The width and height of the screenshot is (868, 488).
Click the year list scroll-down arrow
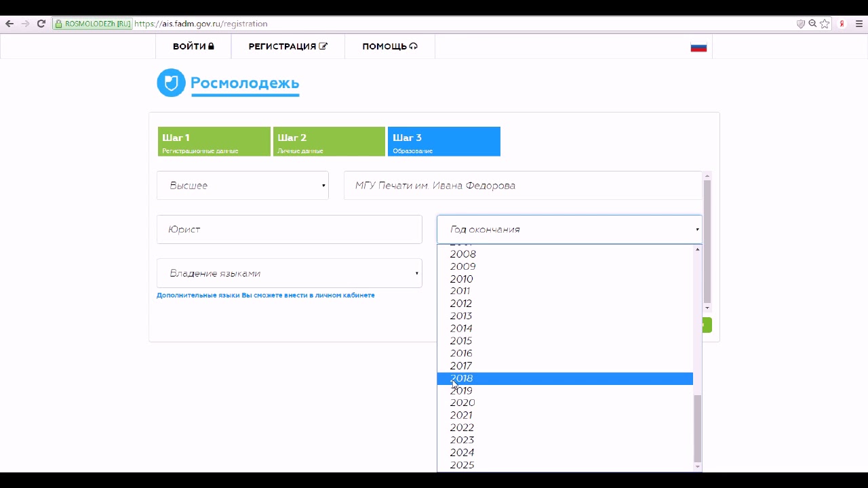coord(697,466)
